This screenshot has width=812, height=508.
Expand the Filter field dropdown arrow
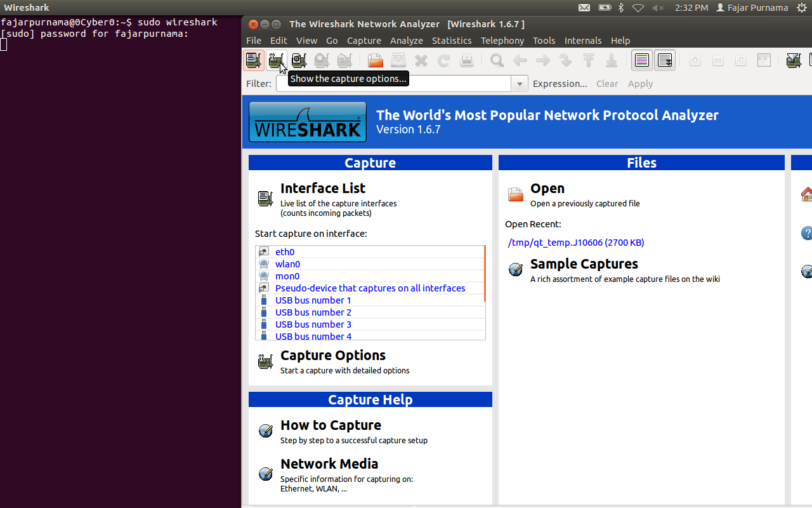520,84
